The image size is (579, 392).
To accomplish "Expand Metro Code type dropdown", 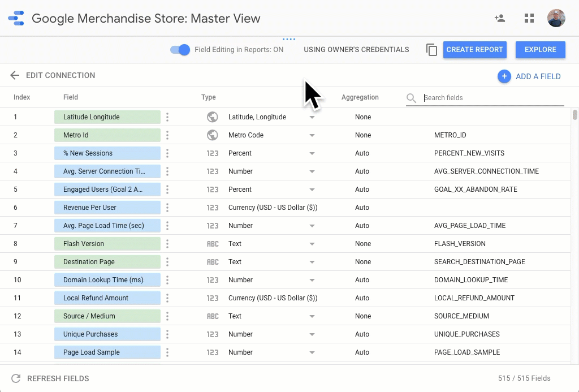I will point(312,136).
